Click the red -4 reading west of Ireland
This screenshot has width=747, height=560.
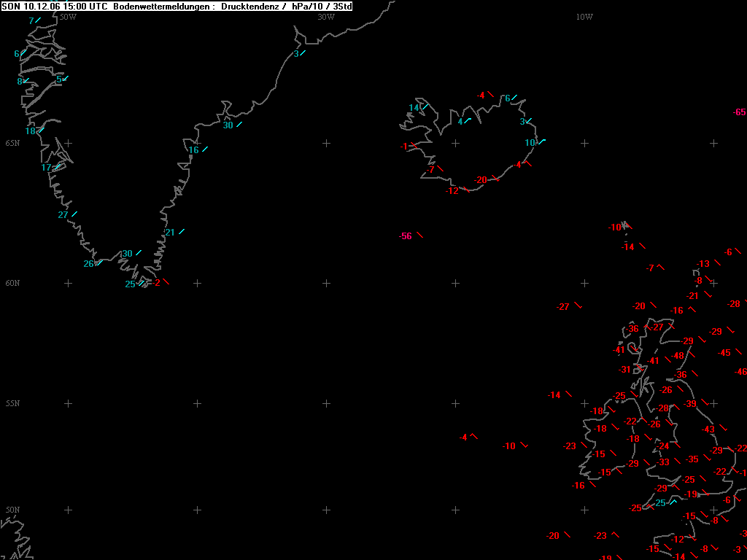click(463, 437)
